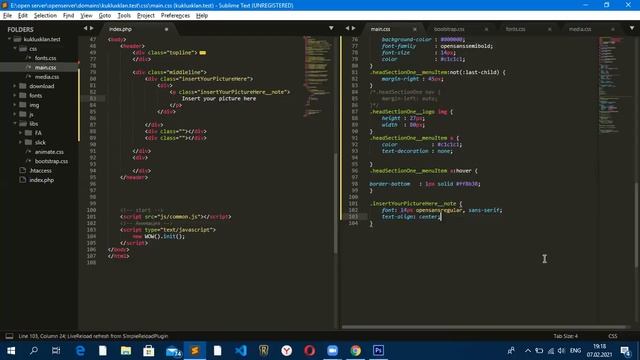Expand the download folder arrow
The image size is (640, 360).
15,86
